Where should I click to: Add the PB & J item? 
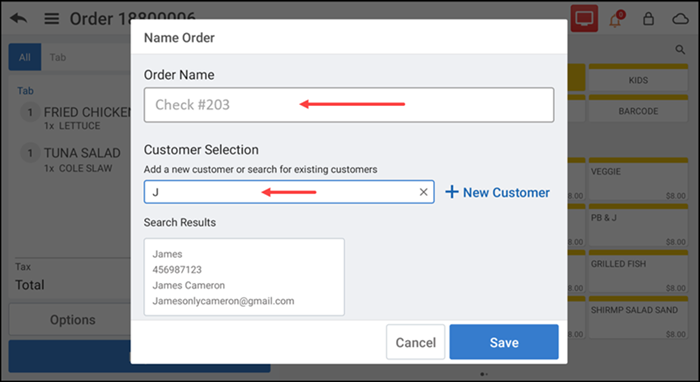(x=638, y=225)
